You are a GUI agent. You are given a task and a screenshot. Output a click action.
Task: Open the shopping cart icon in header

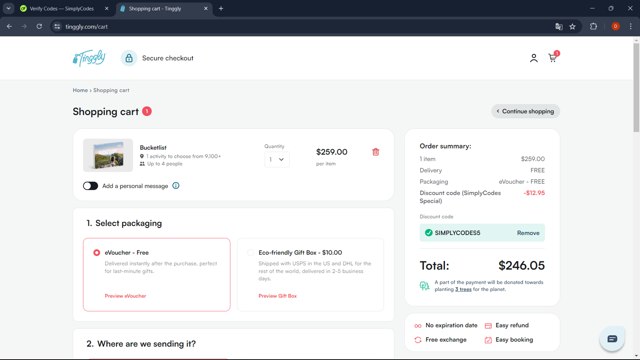[553, 58]
